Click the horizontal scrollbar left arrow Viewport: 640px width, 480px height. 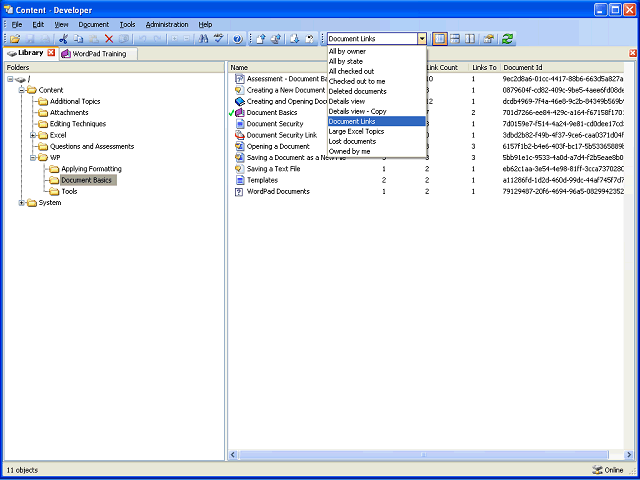click(233, 455)
